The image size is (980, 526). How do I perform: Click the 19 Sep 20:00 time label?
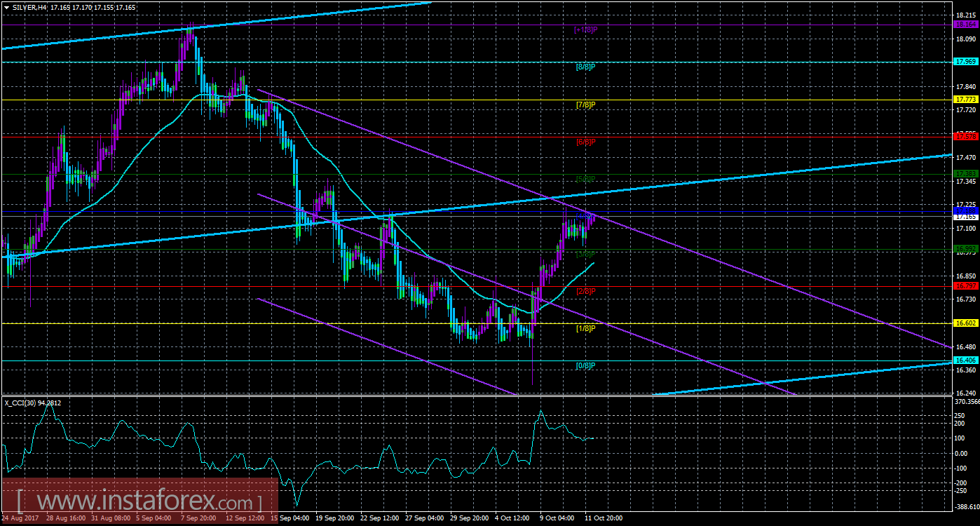click(x=335, y=519)
